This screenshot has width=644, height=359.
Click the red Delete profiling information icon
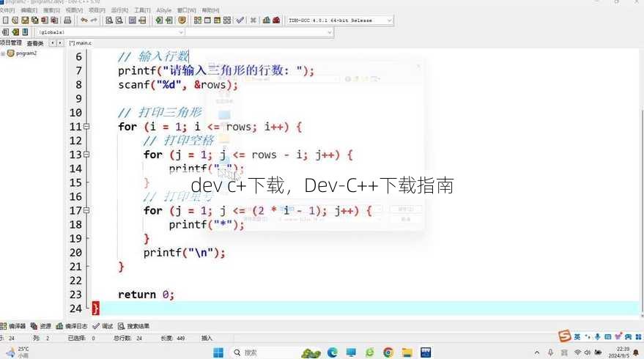[x=276, y=20]
